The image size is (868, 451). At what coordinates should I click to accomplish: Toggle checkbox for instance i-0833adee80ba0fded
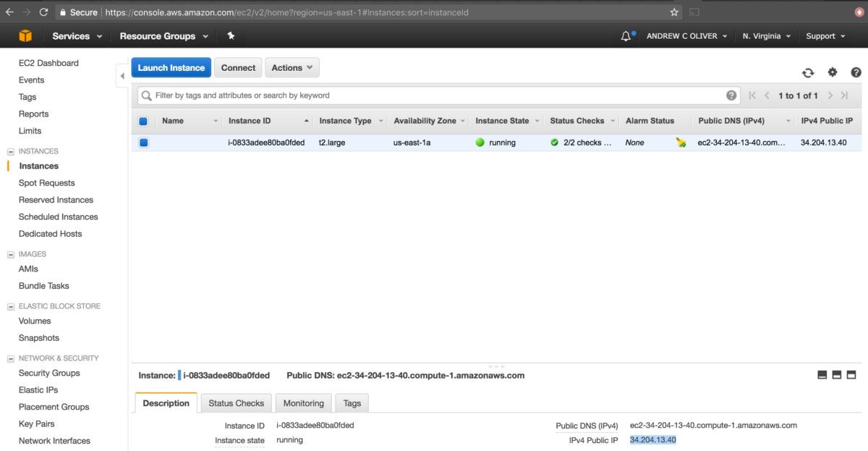pos(143,143)
